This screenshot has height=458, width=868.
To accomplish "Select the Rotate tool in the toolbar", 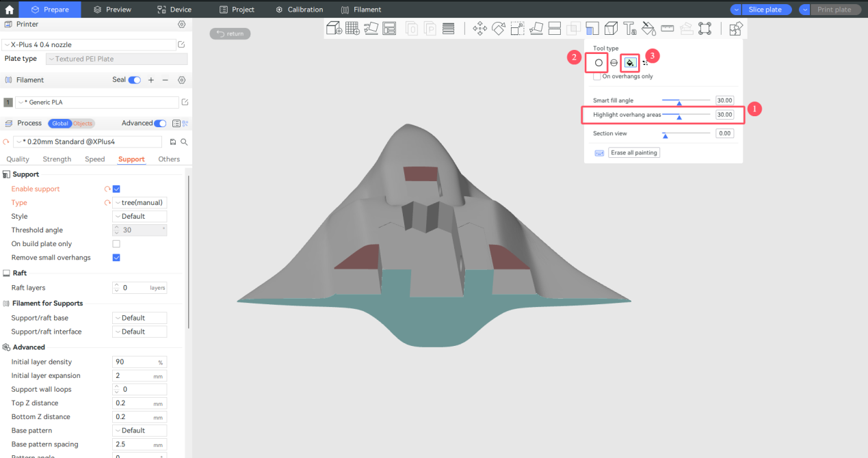I will pyautogui.click(x=499, y=28).
